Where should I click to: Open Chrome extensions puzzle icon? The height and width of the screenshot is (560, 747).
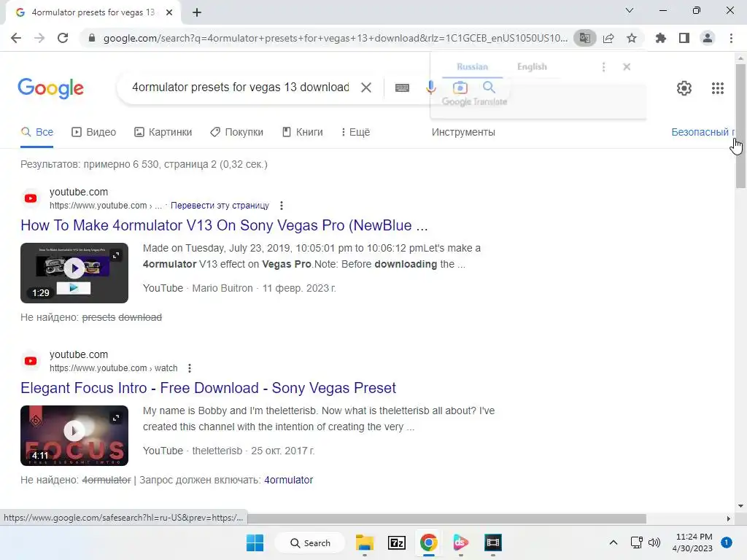point(660,38)
